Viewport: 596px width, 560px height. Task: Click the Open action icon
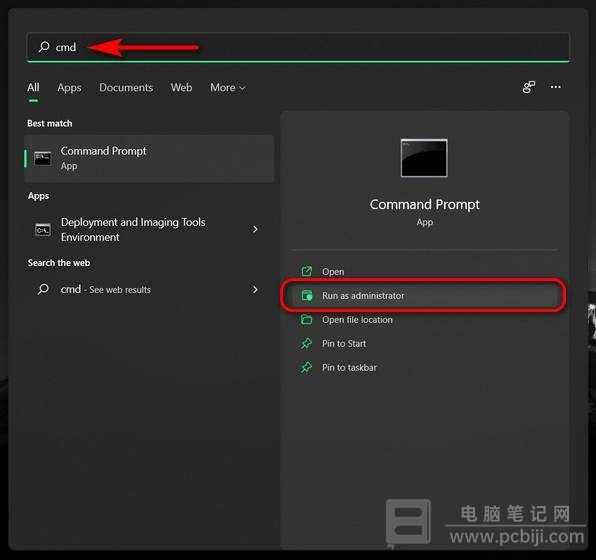pos(307,271)
